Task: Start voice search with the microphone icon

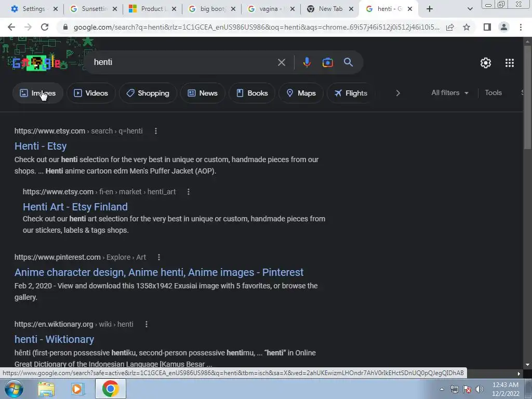Action: click(307, 62)
